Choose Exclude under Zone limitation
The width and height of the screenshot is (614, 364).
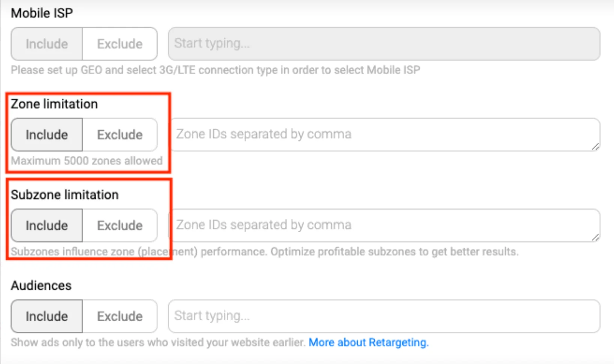(120, 135)
